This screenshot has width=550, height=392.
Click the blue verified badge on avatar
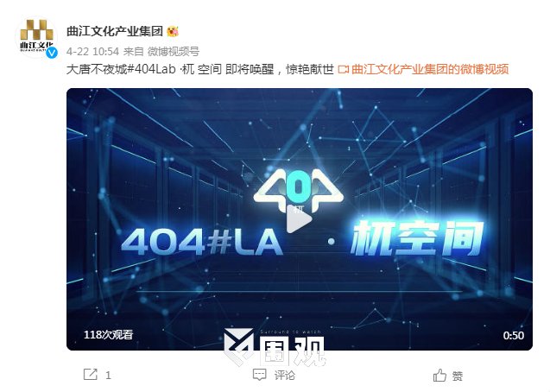(52, 53)
